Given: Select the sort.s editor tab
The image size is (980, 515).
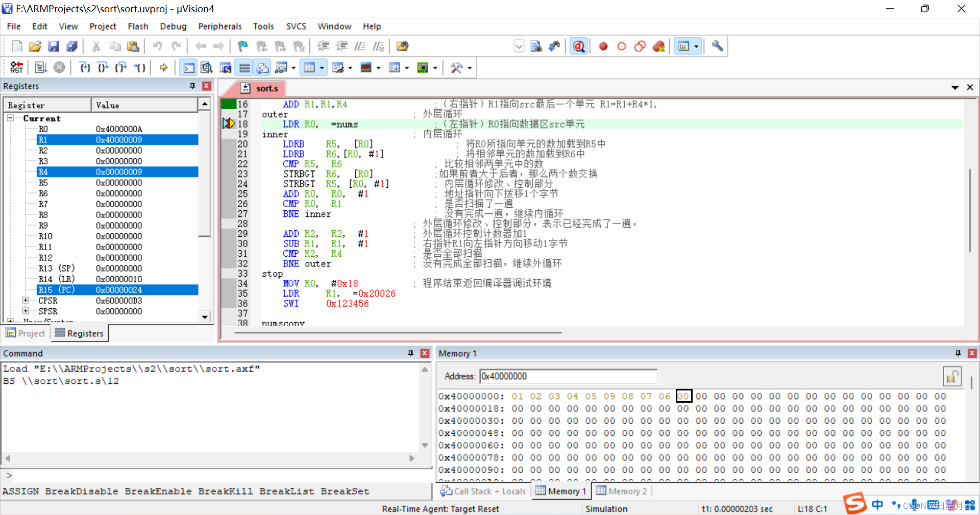Looking at the screenshot, I should (260, 88).
